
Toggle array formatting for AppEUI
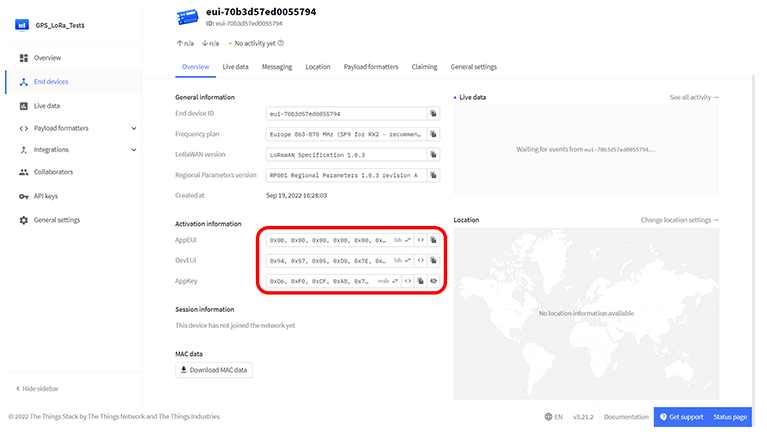421,241
